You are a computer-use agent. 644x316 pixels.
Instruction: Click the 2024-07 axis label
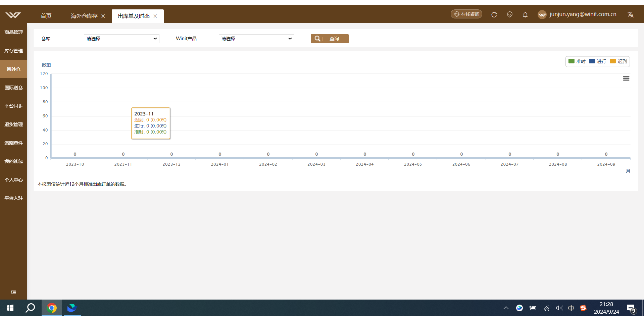click(x=510, y=164)
